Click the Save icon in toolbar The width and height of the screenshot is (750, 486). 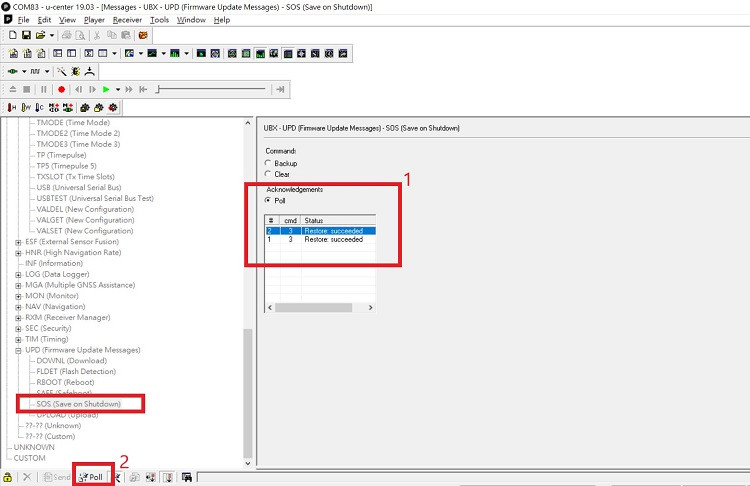pyautogui.click(x=27, y=35)
